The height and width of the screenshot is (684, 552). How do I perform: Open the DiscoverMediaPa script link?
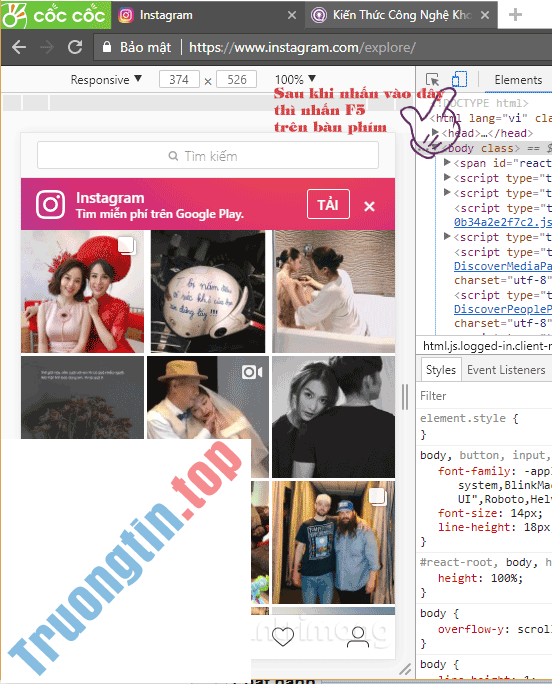coord(503,266)
